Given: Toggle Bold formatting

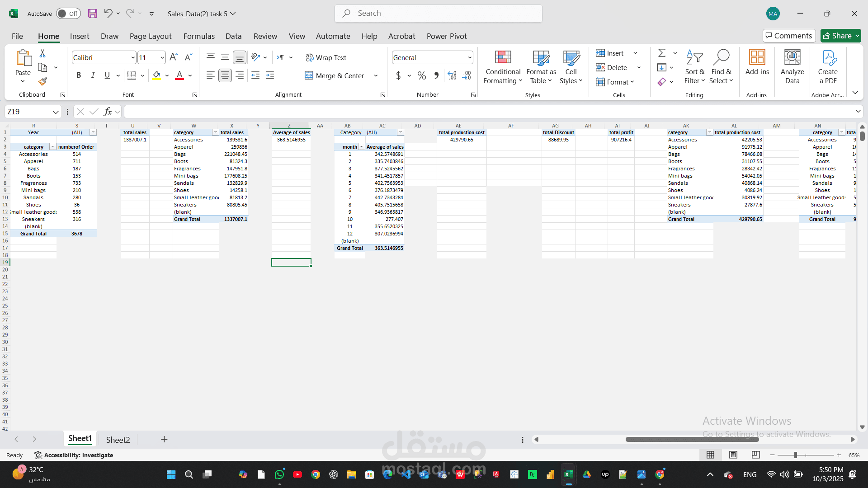Looking at the screenshot, I should [x=79, y=75].
